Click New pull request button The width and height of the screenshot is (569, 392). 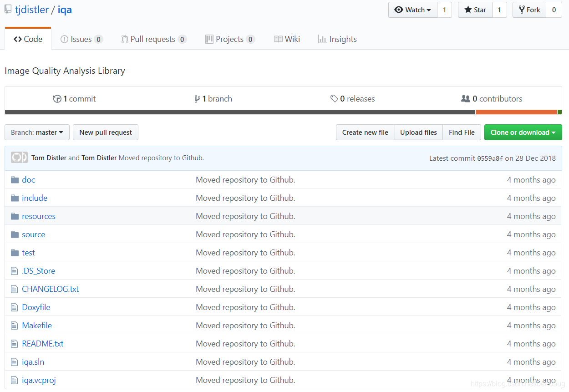tap(106, 132)
